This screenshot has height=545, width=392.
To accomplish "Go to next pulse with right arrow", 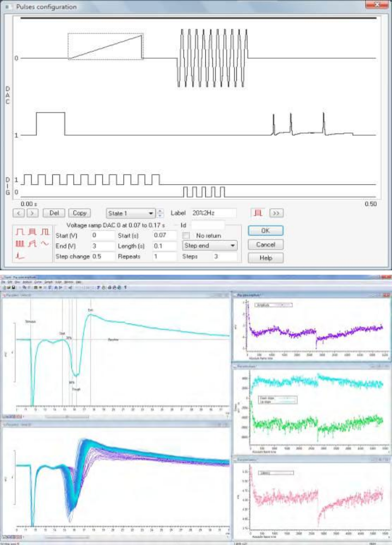I will pyautogui.click(x=32, y=213).
